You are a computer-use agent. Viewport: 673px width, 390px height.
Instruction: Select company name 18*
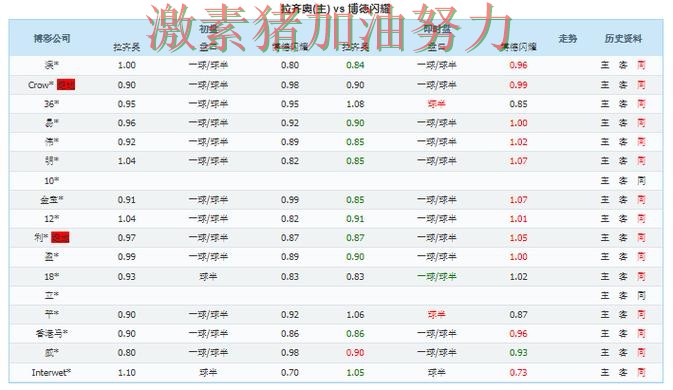click(x=52, y=276)
